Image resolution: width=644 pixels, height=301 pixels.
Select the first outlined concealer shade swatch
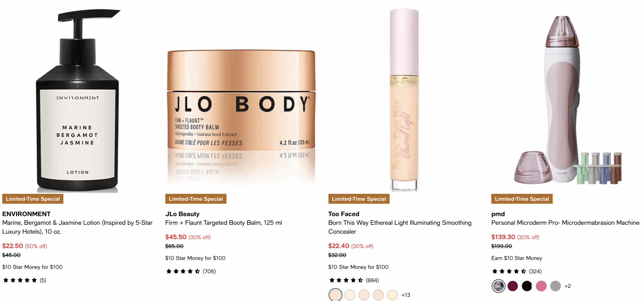[335, 295]
